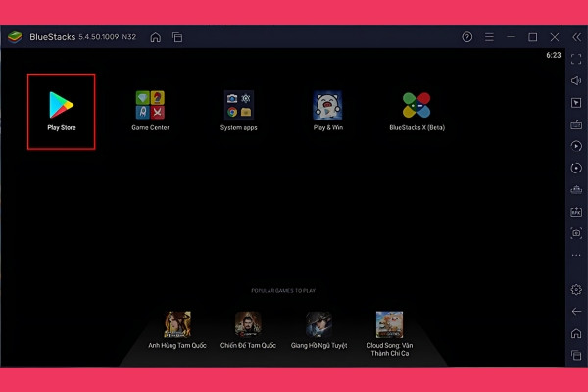Viewport: 588px width, 392px height.
Task: Open the keyboard game controls icon
Action: (576, 124)
